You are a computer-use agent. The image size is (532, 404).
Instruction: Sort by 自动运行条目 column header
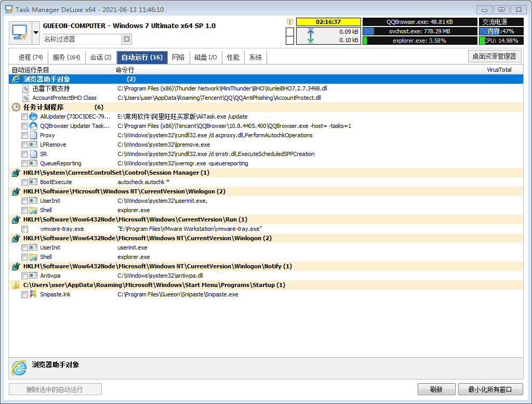point(61,70)
